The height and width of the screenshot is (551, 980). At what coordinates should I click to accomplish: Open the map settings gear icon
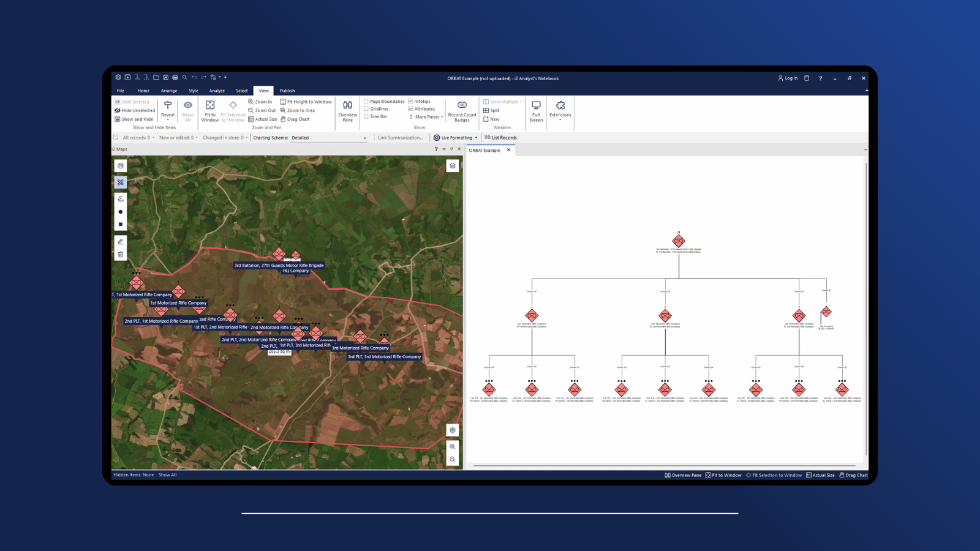(x=453, y=430)
